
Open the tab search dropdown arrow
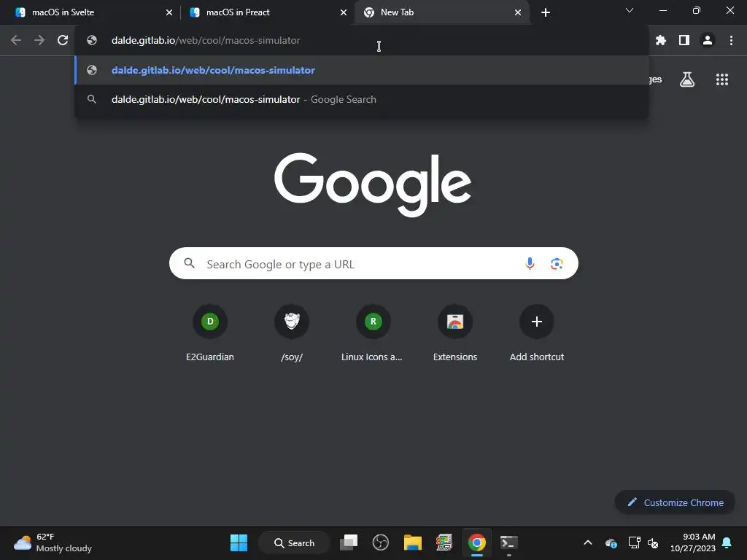630,10
